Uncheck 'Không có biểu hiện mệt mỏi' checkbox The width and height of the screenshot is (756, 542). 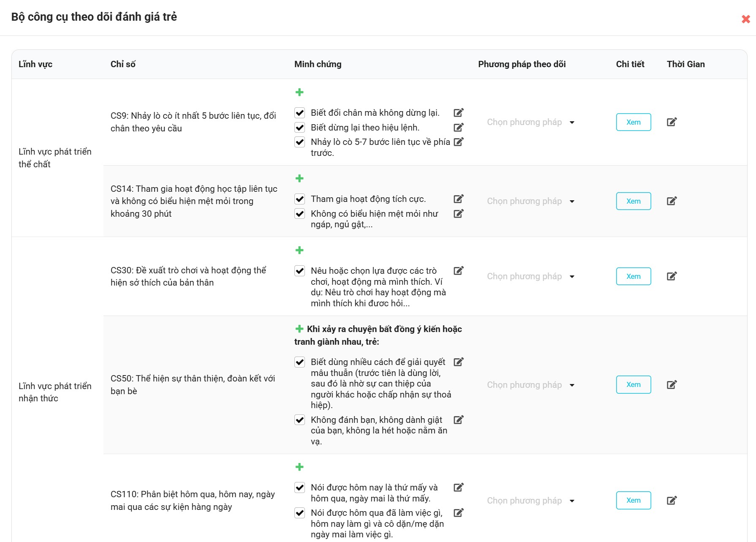(300, 214)
